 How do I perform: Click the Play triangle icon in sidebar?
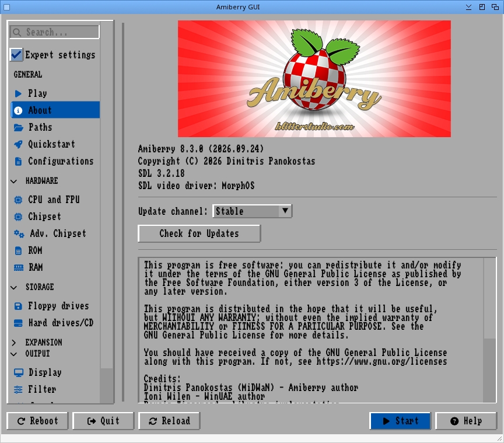[18, 93]
